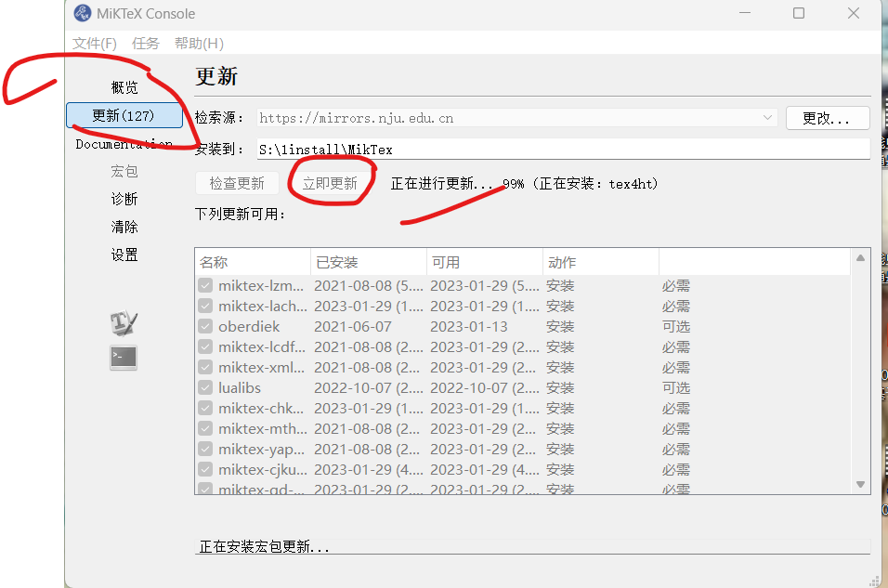Toggle checkbox for miktex-lach... package
Screen dimensions: 888x588
coord(205,306)
